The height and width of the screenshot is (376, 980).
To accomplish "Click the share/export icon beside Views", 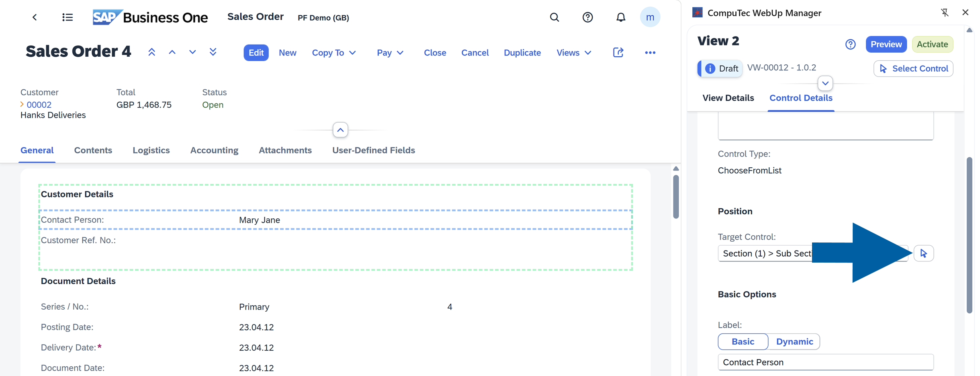I will click(x=618, y=52).
